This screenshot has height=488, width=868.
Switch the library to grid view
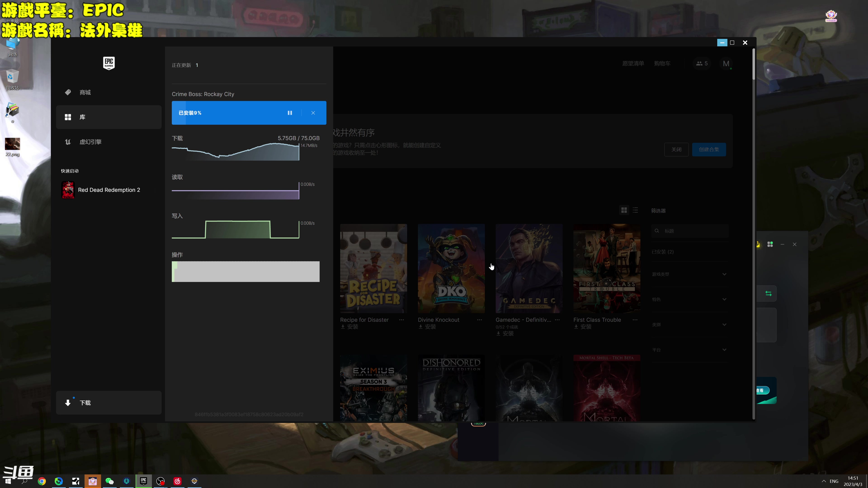624,210
